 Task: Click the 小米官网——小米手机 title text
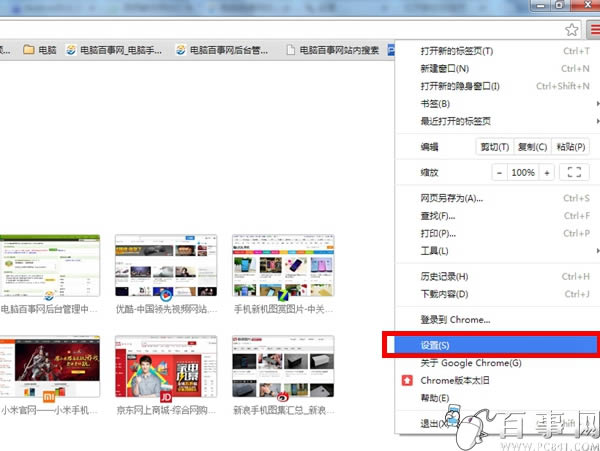tap(49, 410)
